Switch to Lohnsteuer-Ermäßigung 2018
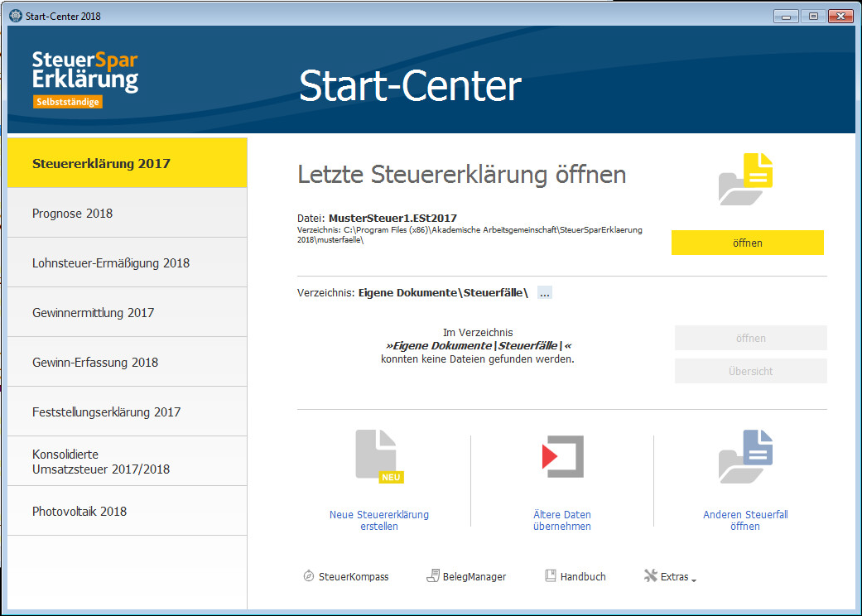 (x=127, y=262)
